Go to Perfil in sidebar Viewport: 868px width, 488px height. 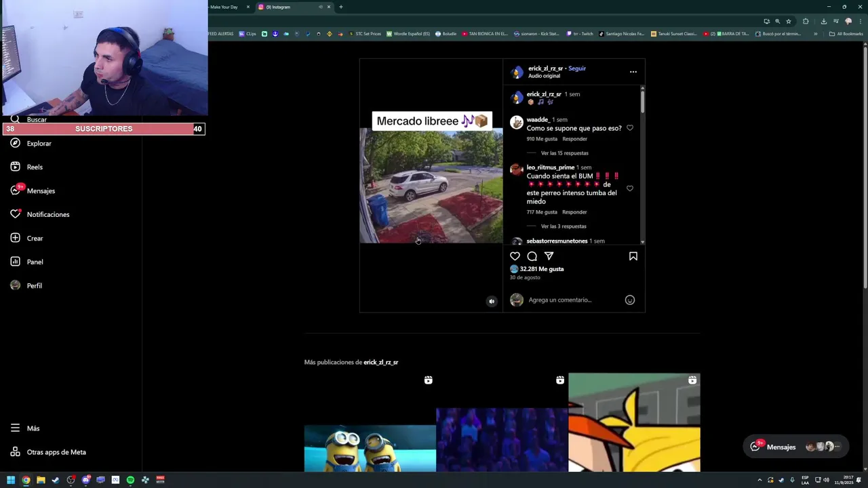[x=26, y=286]
